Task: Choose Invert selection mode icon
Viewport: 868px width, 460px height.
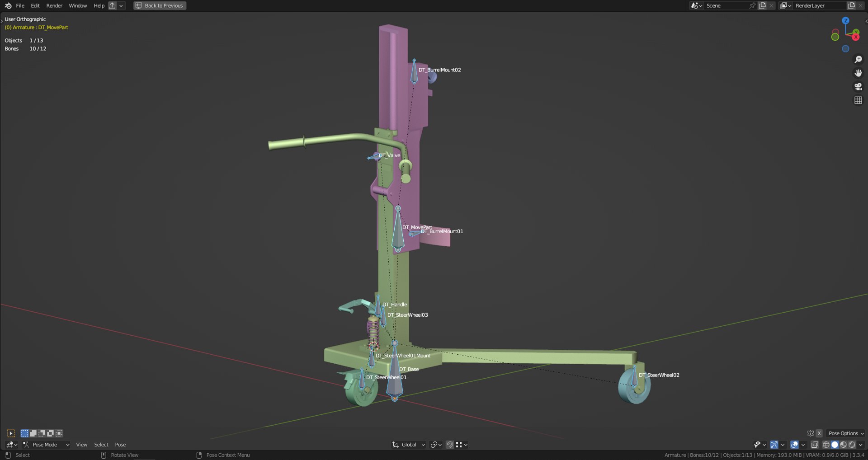Action: pos(50,433)
